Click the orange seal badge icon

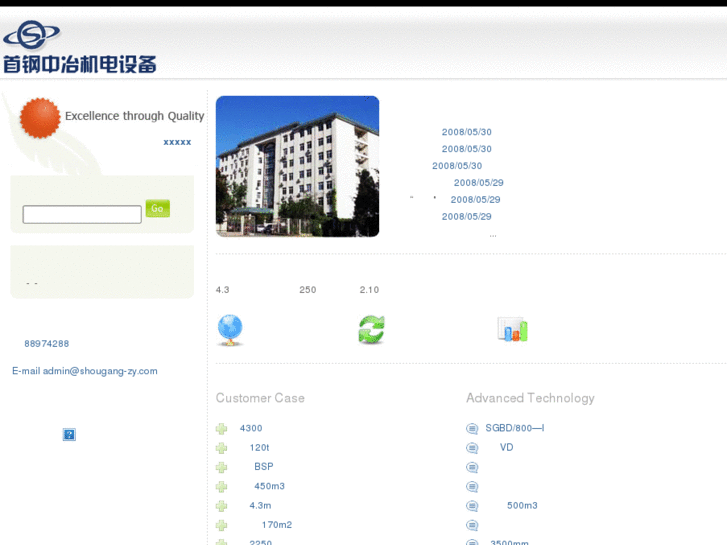point(40,118)
